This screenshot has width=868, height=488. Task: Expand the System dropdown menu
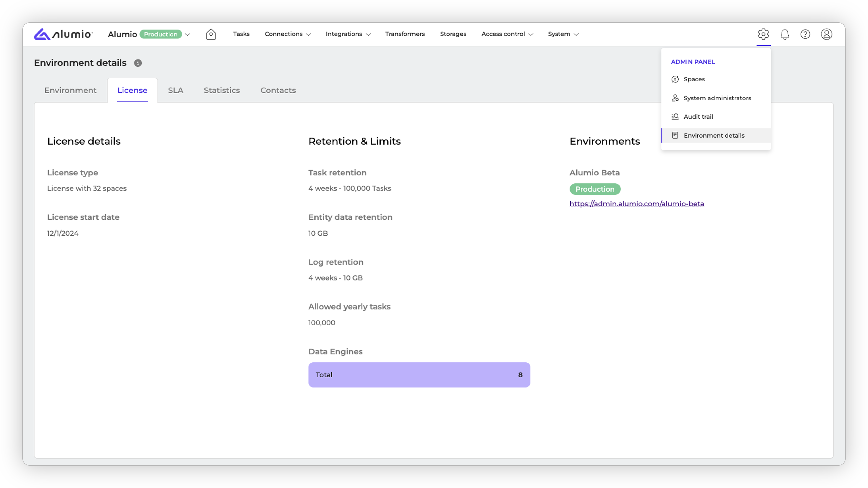click(x=563, y=34)
